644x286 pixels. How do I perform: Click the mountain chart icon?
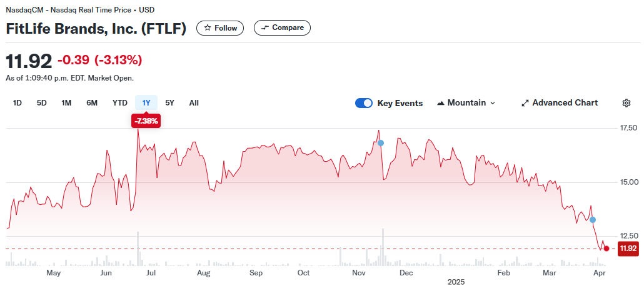pyautogui.click(x=441, y=103)
